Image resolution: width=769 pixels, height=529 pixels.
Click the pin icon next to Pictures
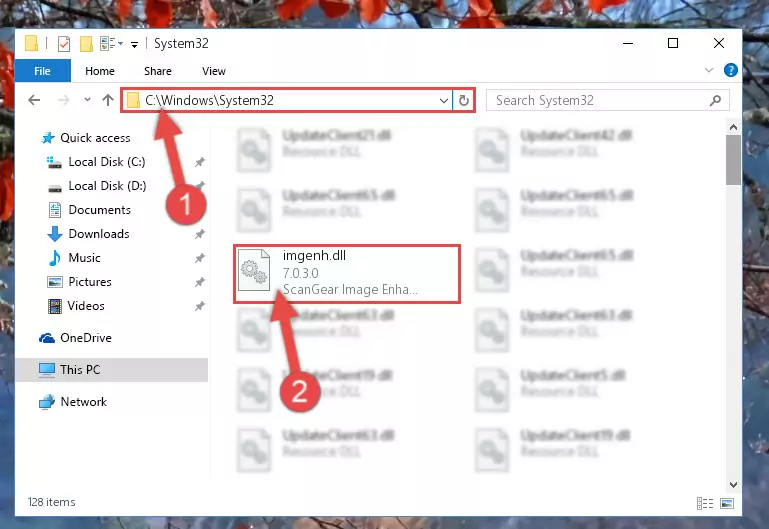pyautogui.click(x=200, y=282)
